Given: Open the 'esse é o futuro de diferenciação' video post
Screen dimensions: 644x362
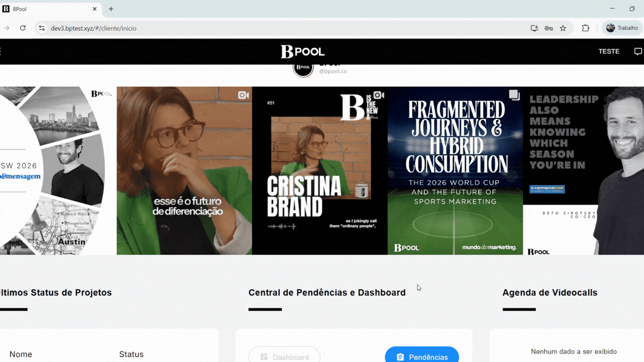Looking at the screenshot, I should pos(184,170).
